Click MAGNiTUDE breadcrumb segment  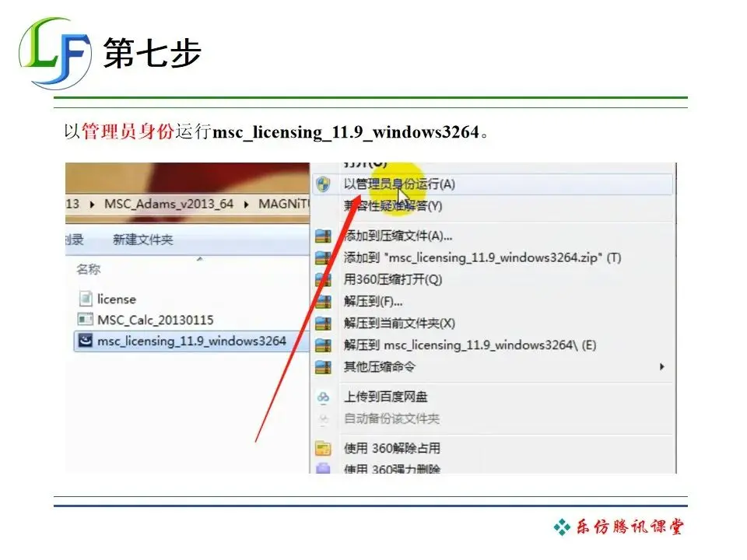(x=284, y=204)
